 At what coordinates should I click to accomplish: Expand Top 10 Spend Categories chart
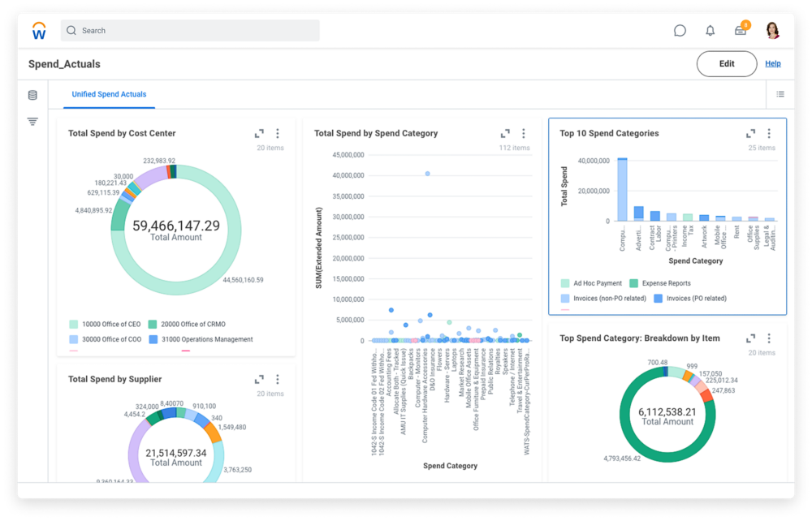pyautogui.click(x=751, y=133)
